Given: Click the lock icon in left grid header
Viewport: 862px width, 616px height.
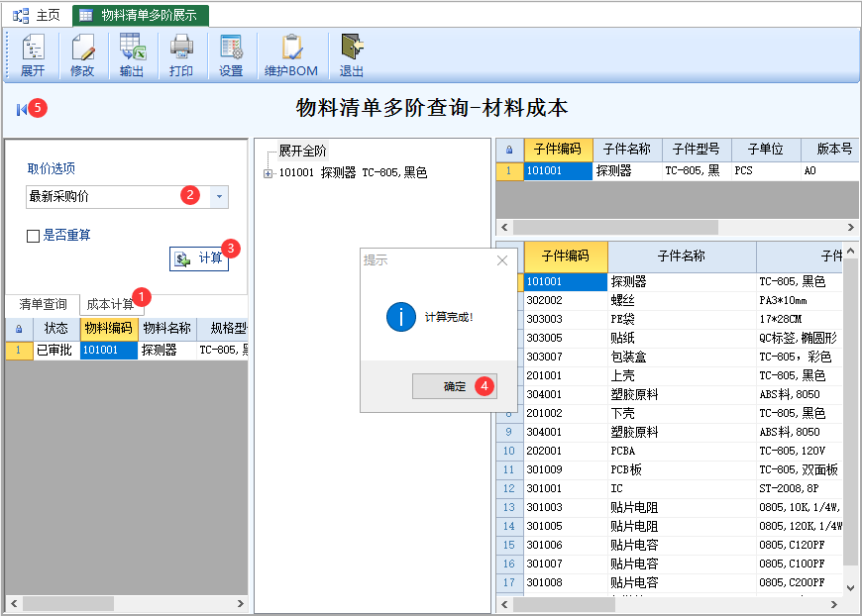Looking at the screenshot, I should [19, 329].
